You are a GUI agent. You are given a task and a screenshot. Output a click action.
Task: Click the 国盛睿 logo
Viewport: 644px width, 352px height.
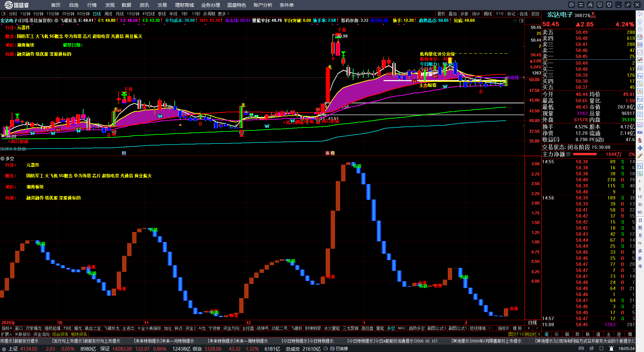click(16, 5)
